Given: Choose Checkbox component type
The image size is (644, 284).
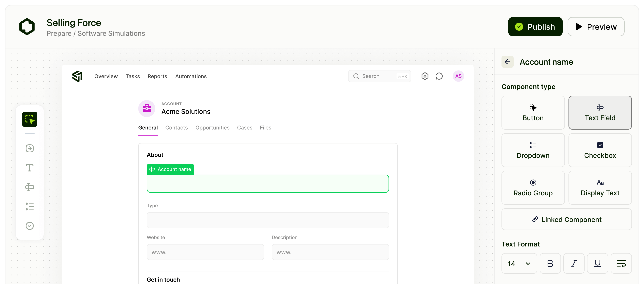Looking at the screenshot, I should pos(600,150).
